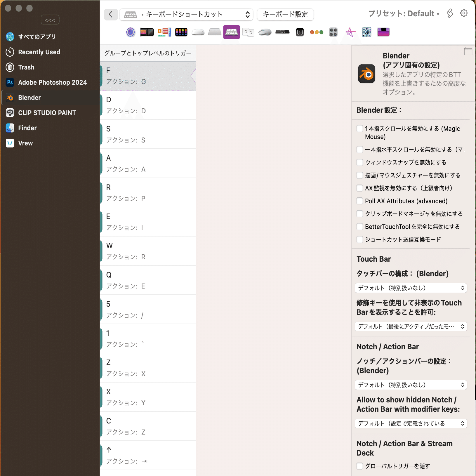Check AX監視を無効にする（上級者向け）

[360, 188]
